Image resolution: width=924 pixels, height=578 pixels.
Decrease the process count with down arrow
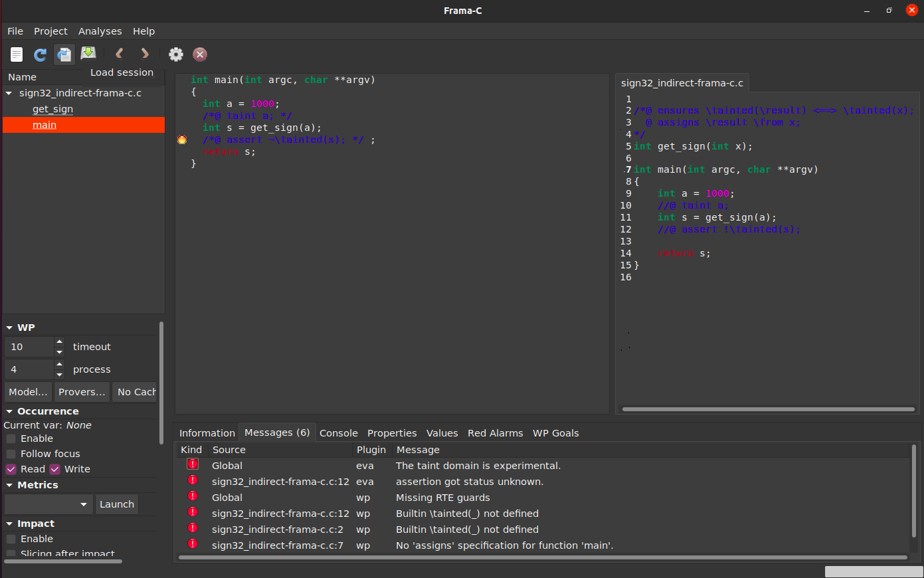click(x=60, y=374)
